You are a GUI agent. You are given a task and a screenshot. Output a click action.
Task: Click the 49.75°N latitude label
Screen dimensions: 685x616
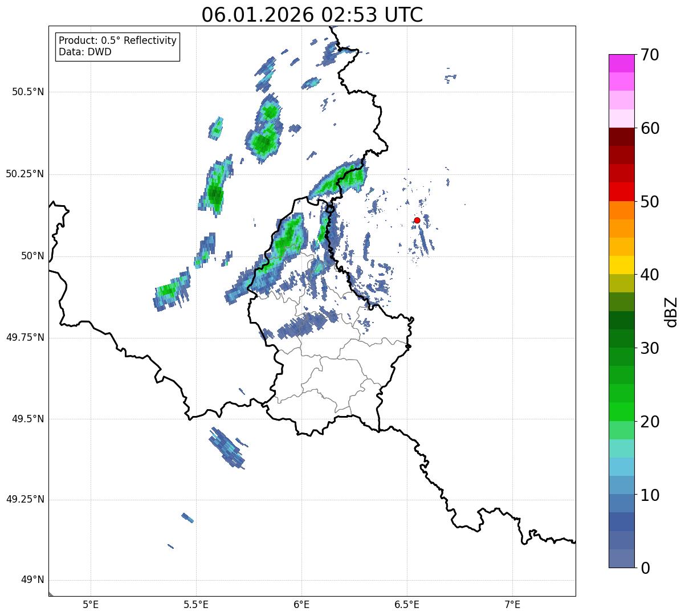(x=25, y=337)
